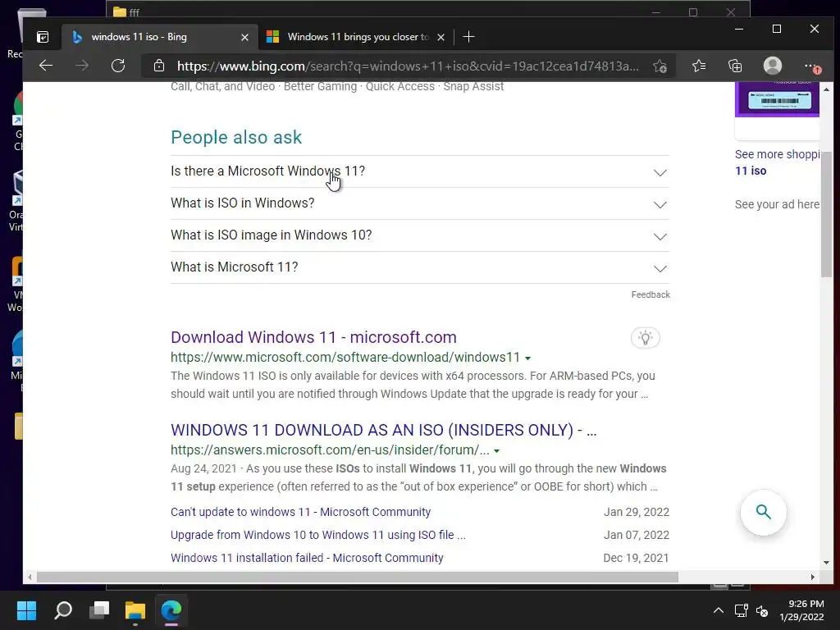Expand 'What is Microsoft 11?' question
The height and width of the screenshot is (630, 840).
pyautogui.click(x=419, y=267)
